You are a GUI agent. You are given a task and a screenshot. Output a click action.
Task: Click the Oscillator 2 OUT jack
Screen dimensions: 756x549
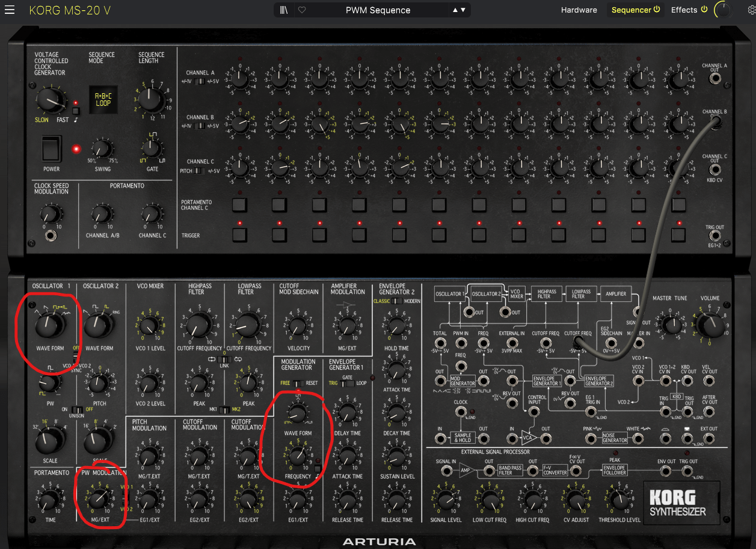[x=505, y=312]
